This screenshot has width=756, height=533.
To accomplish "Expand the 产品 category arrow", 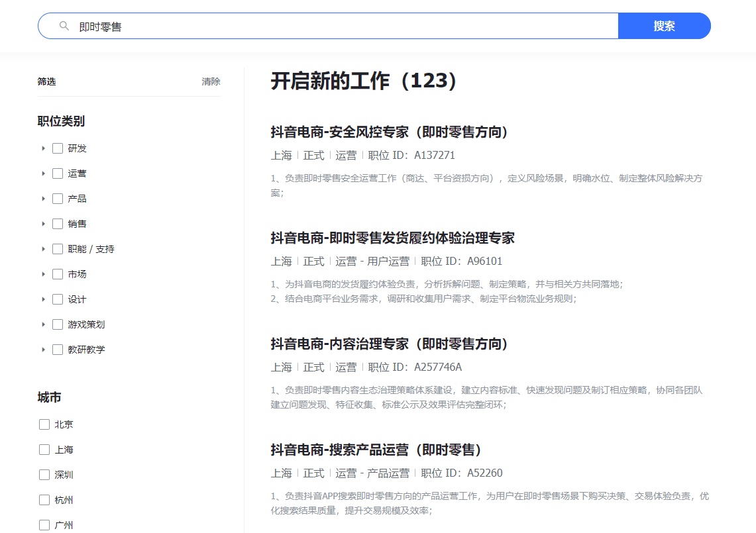I will tap(43, 199).
